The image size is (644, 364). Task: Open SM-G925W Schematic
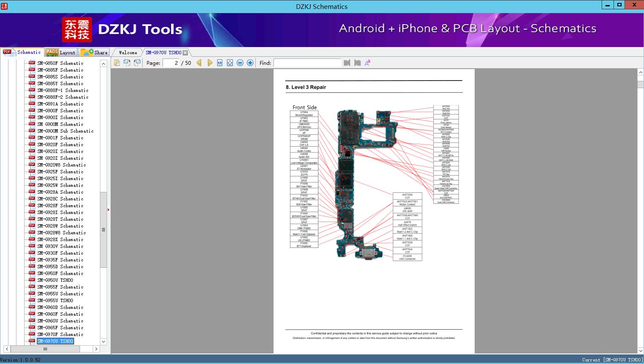(60, 185)
